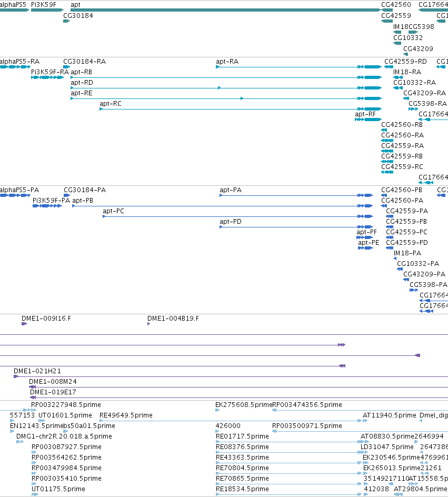Click the CG10332 gene label in top track
The width and height of the screenshot is (448, 497).
(x=408, y=38)
